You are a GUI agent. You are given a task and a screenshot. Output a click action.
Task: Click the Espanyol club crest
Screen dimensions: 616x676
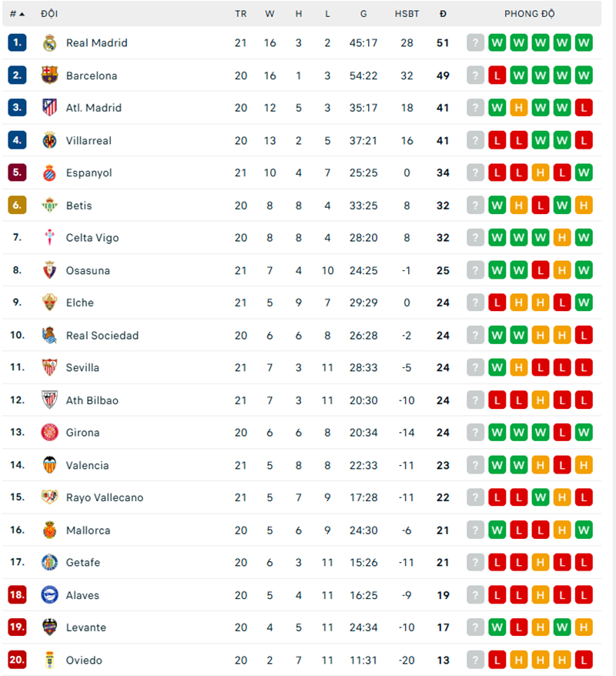(x=50, y=173)
